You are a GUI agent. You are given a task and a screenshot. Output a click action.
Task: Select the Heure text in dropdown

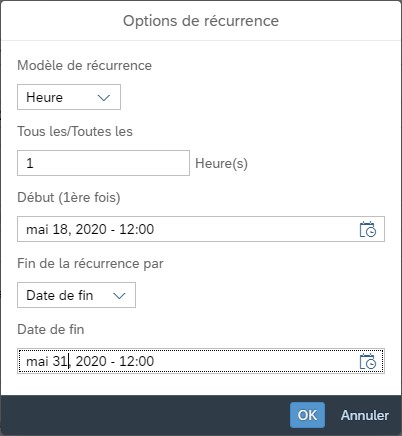[x=45, y=97]
